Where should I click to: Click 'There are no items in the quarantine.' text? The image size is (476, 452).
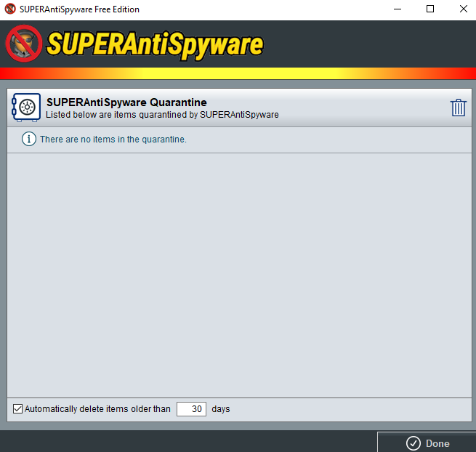point(113,140)
